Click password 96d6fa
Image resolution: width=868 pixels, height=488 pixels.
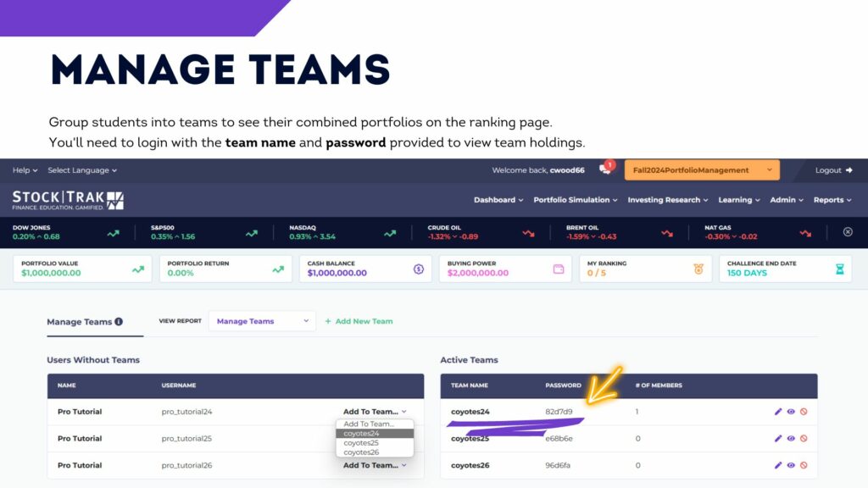[558, 465]
